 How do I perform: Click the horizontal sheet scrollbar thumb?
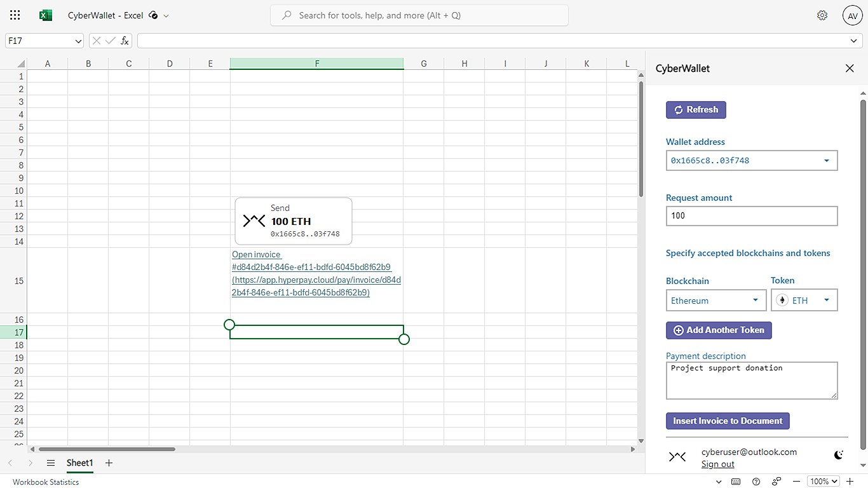click(x=107, y=449)
